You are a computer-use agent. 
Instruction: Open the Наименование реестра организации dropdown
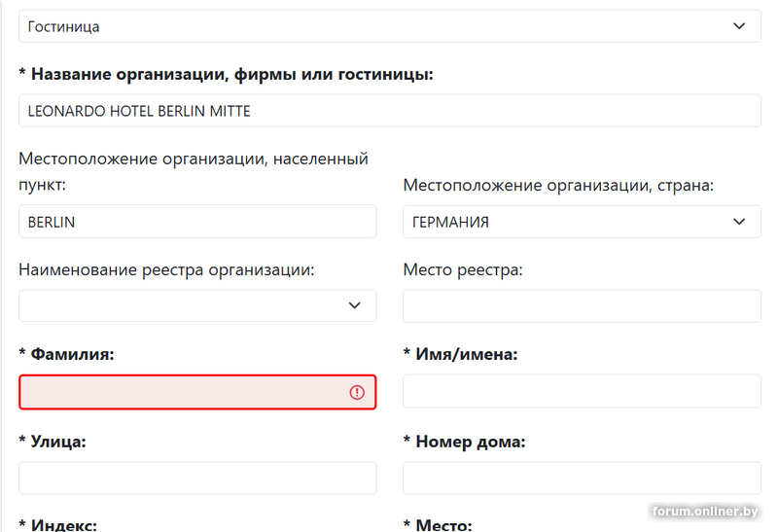pyautogui.click(x=197, y=305)
